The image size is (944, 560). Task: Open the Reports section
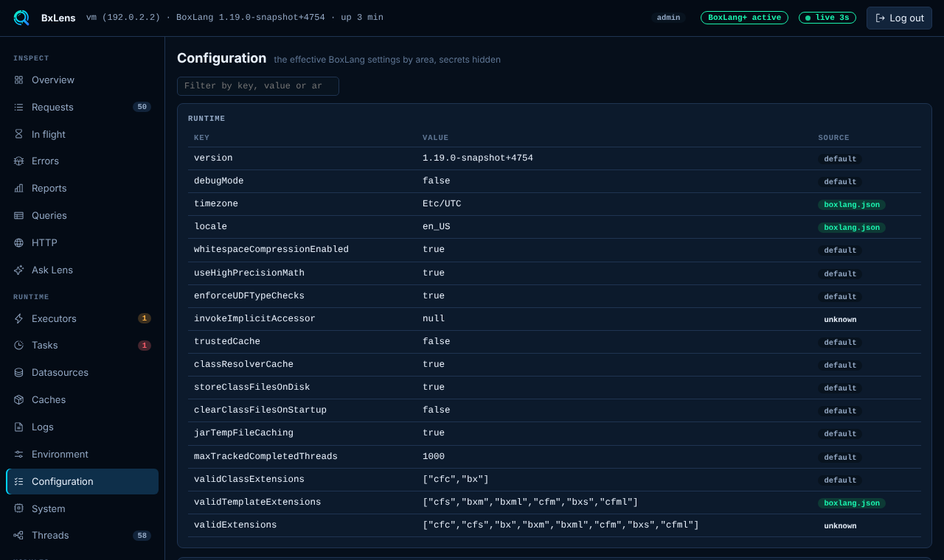pos(82,188)
